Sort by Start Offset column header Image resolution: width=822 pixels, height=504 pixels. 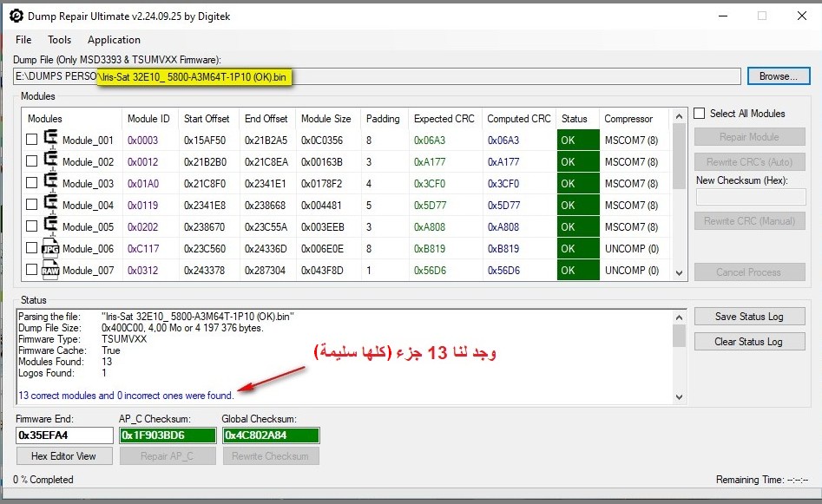tap(207, 119)
